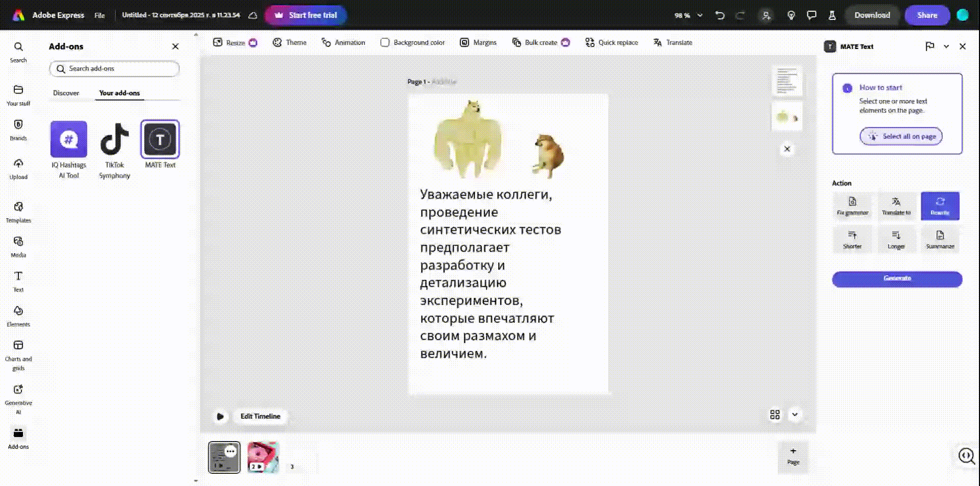Open the Background color swatch
980x486 pixels.
pos(385,42)
